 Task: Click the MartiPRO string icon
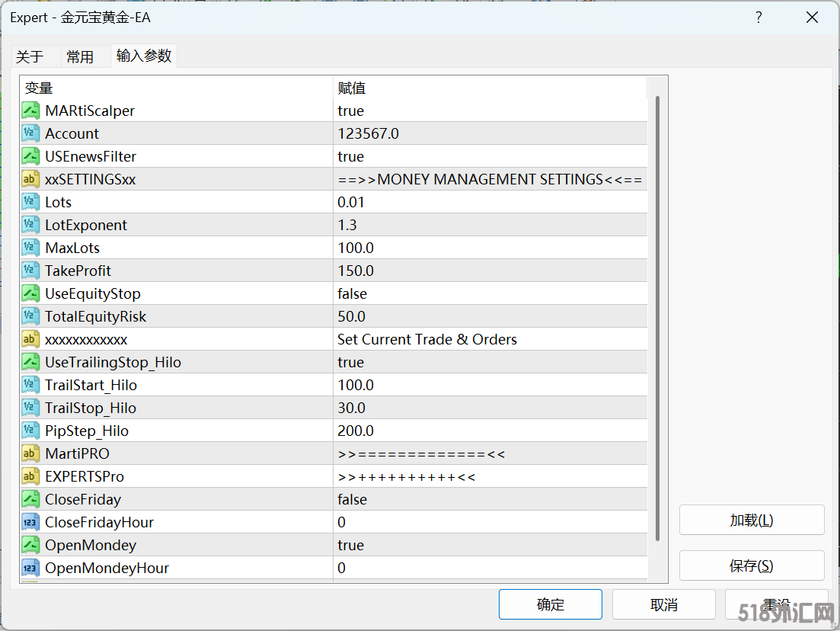(30, 453)
